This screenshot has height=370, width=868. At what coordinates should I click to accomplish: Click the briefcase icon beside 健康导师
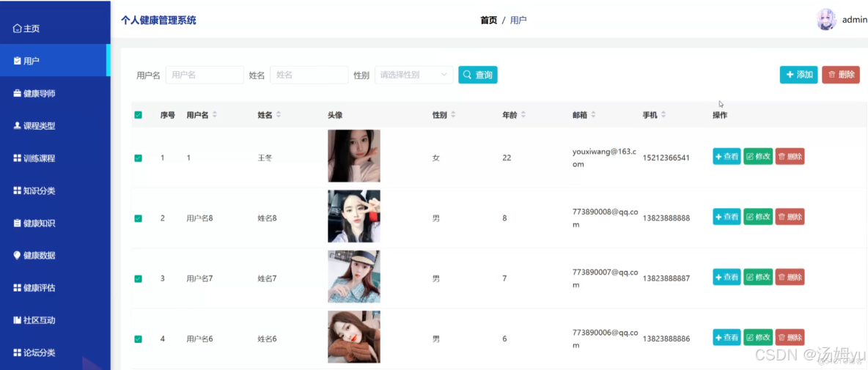[x=17, y=94]
